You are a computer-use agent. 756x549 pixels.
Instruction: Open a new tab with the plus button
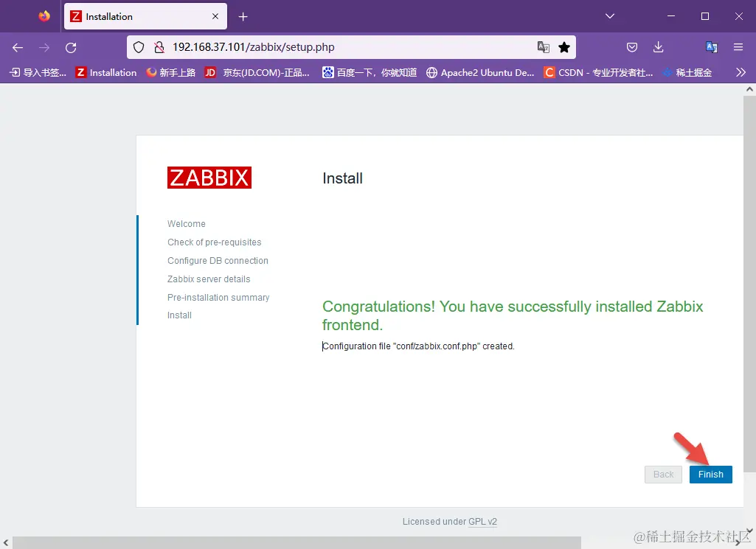243,17
